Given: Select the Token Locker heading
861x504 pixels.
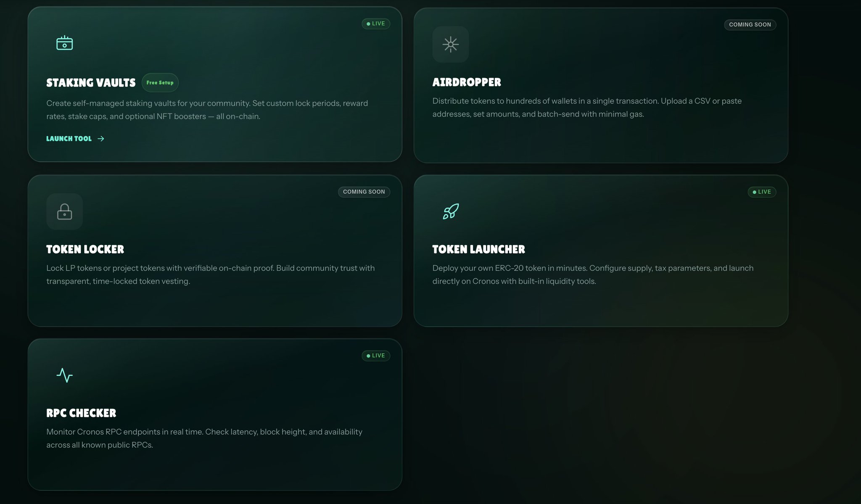Looking at the screenshot, I should coord(85,250).
